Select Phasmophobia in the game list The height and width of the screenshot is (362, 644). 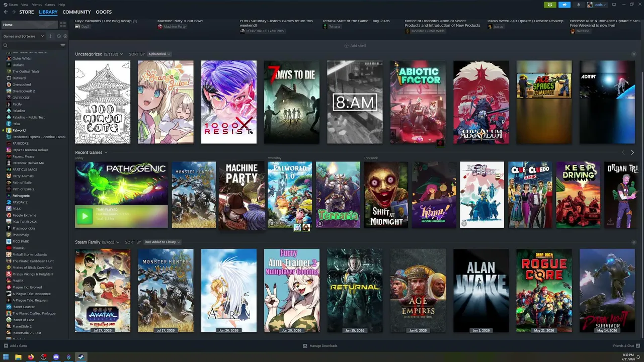point(24,228)
